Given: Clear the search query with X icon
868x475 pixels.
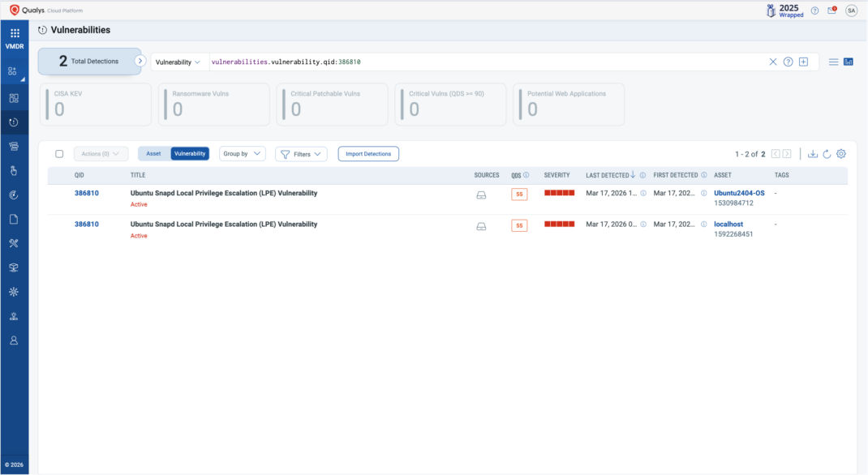Looking at the screenshot, I should point(772,62).
